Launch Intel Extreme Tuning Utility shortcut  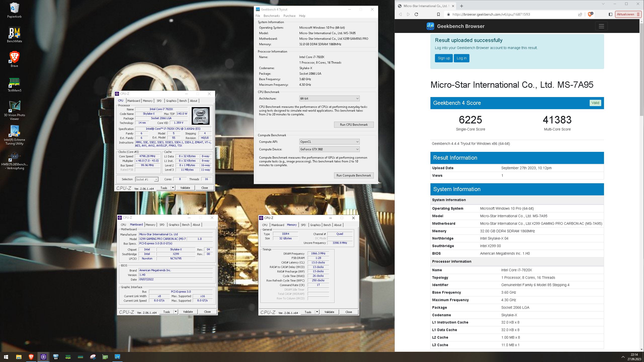tap(14, 135)
